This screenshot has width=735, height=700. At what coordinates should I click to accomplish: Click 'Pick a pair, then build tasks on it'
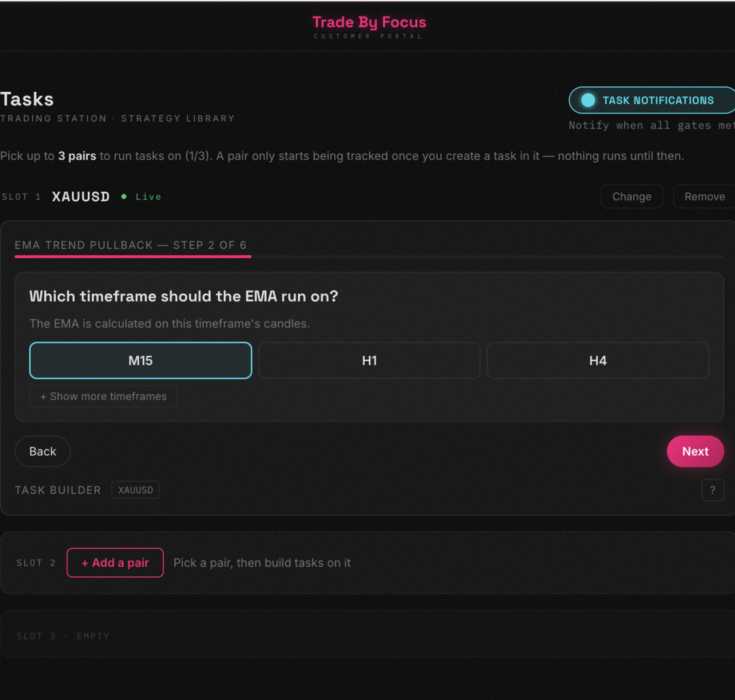pyautogui.click(x=262, y=563)
